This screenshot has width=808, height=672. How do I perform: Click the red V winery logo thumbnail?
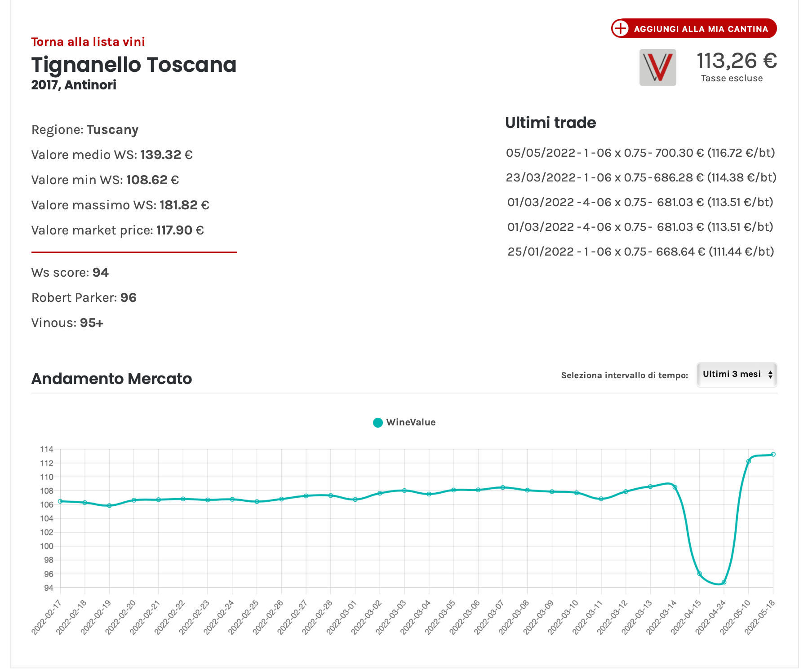(x=658, y=67)
